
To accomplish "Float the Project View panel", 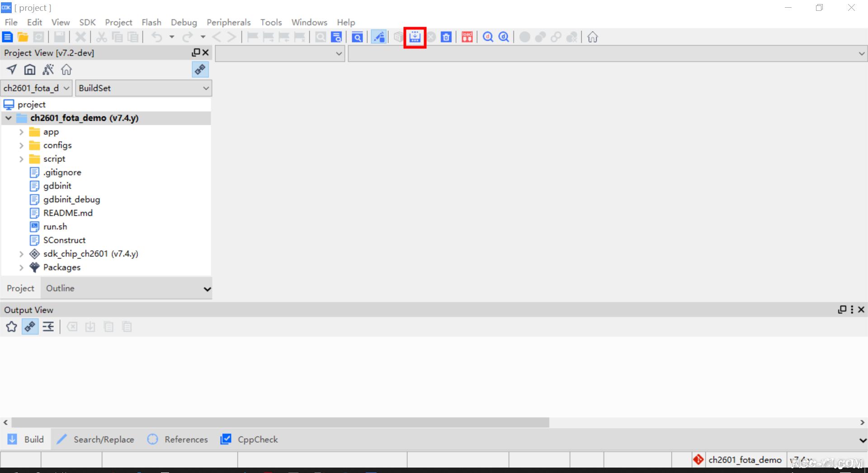I will click(196, 52).
